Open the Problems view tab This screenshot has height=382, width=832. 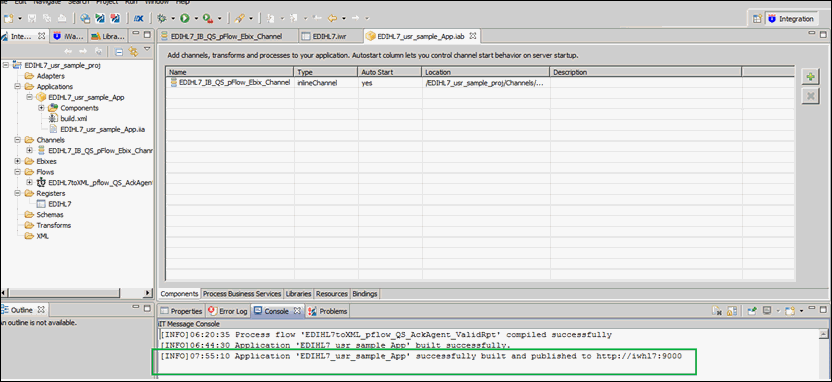[327, 311]
